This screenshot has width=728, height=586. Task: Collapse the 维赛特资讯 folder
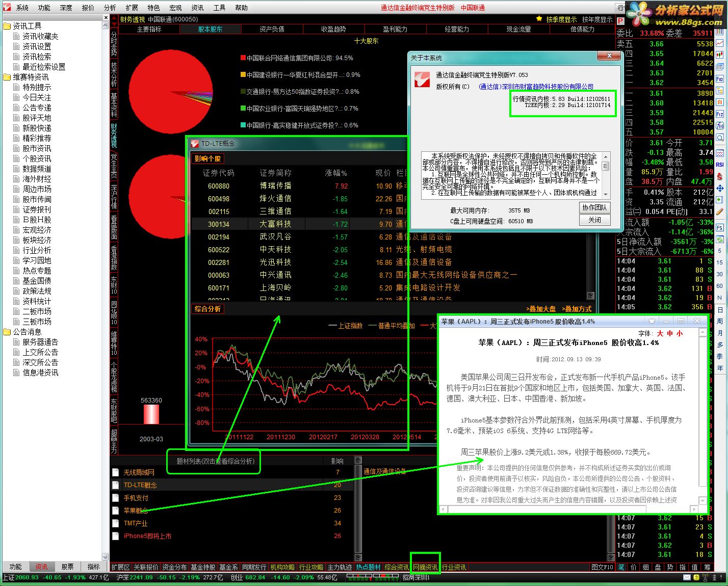pyautogui.click(x=7, y=77)
